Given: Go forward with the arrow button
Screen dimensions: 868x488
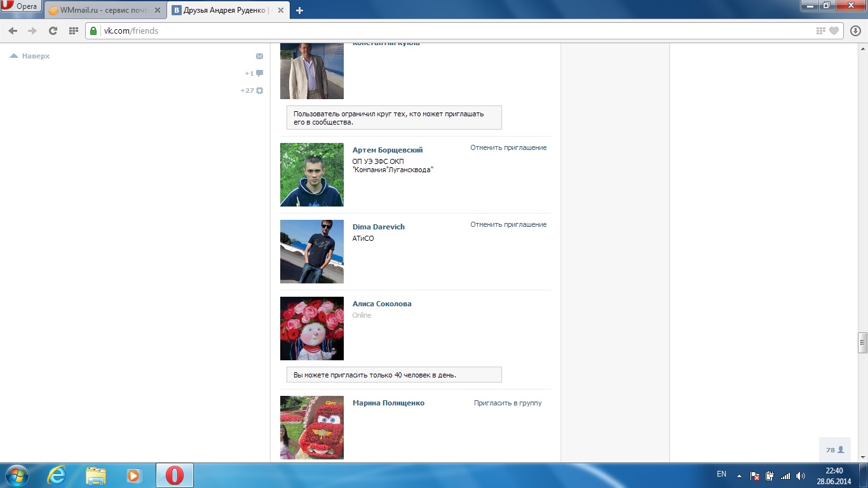Looking at the screenshot, I should (x=32, y=30).
